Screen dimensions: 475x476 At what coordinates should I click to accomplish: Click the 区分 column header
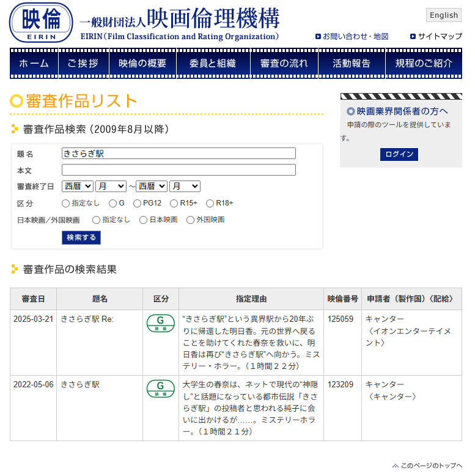161,299
